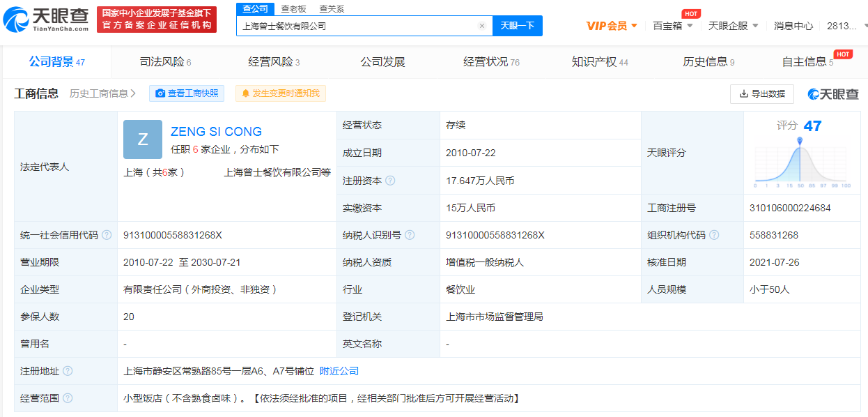Click the 上海(共6家) region text

[155, 172]
